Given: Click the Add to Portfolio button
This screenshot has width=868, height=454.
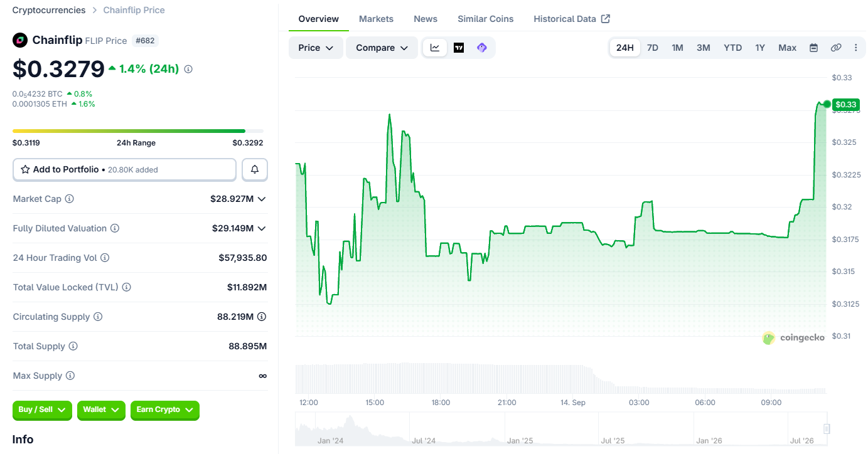Looking at the screenshot, I should click(x=124, y=169).
